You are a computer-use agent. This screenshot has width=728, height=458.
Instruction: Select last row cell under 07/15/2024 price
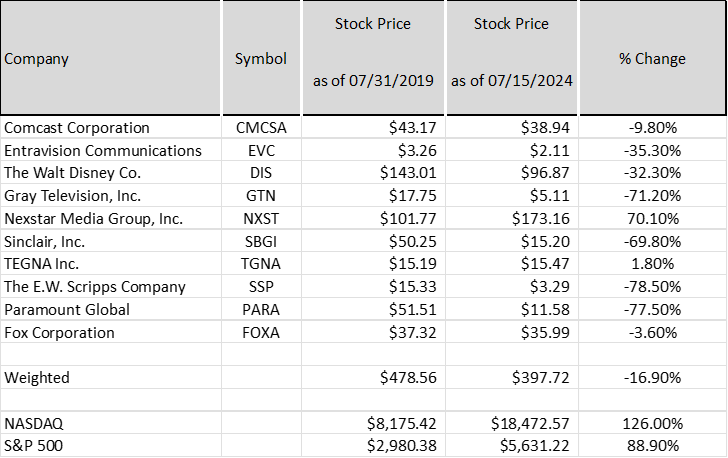(x=512, y=445)
